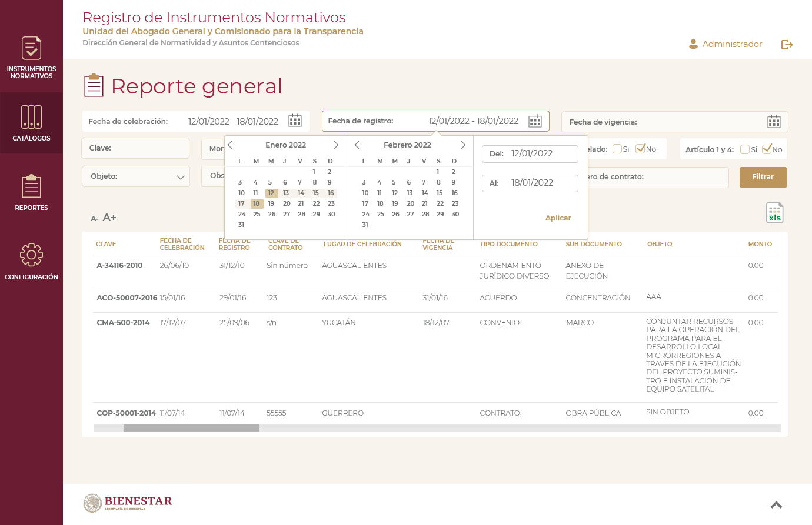Go to previous month before Enero 2022
812x525 pixels.
click(x=230, y=145)
